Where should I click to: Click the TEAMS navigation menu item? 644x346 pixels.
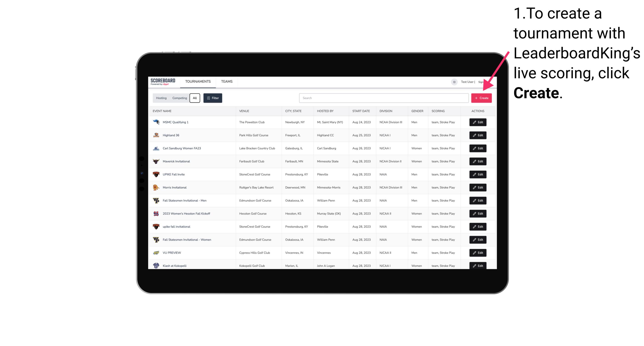(x=226, y=81)
